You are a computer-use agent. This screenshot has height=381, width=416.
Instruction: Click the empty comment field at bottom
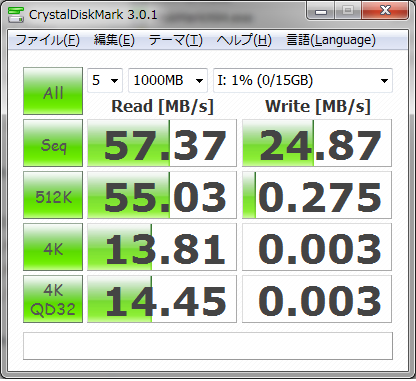click(208, 346)
